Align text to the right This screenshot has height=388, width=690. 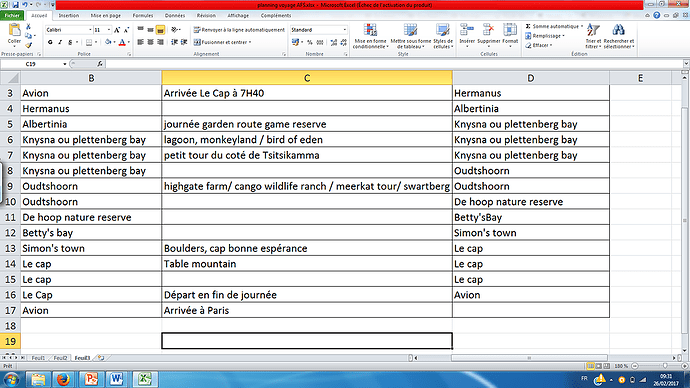tap(161, 42)
